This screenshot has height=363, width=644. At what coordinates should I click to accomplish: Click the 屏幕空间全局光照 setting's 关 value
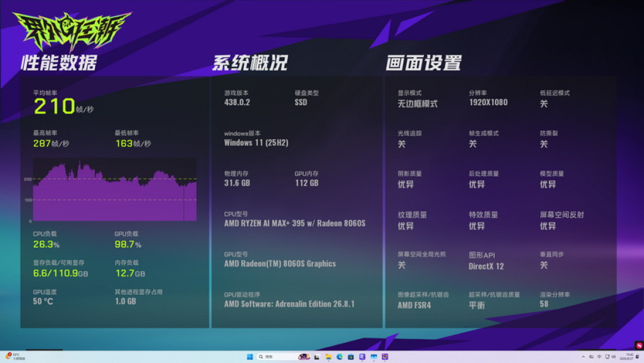pos(402,265)
